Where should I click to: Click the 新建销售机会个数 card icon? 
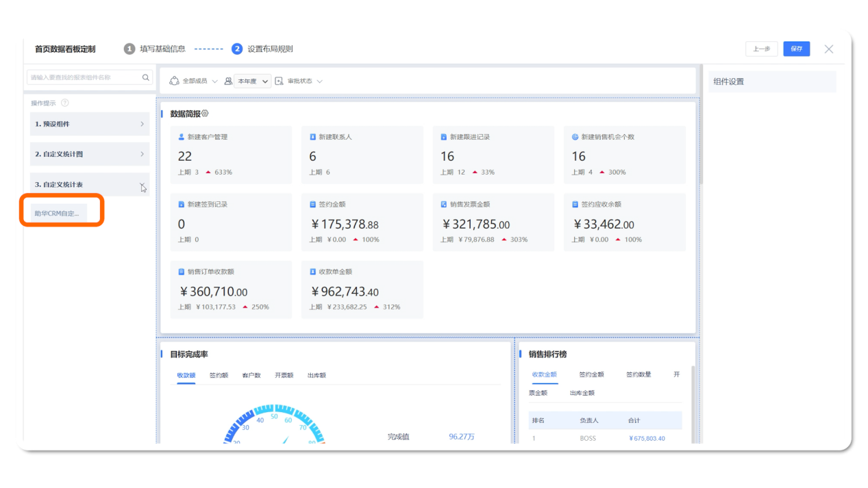[575, 137]
